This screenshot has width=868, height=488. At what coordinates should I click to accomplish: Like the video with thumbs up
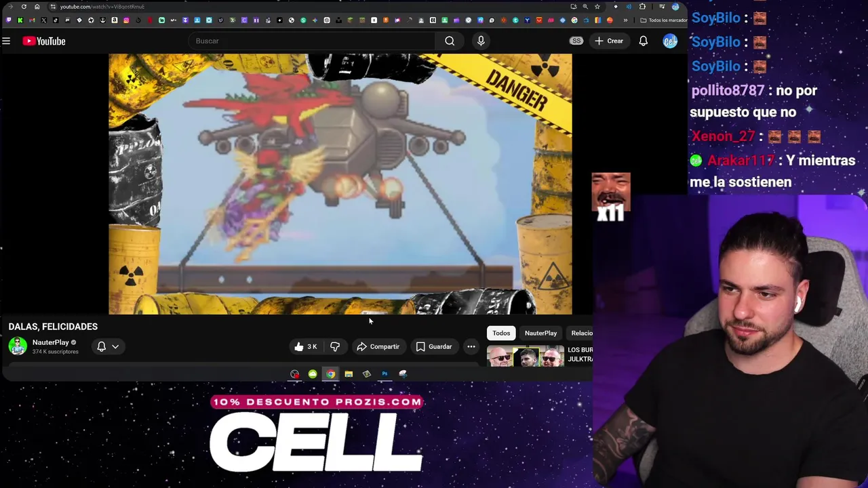pyautogui.click(x=305, y=346)
